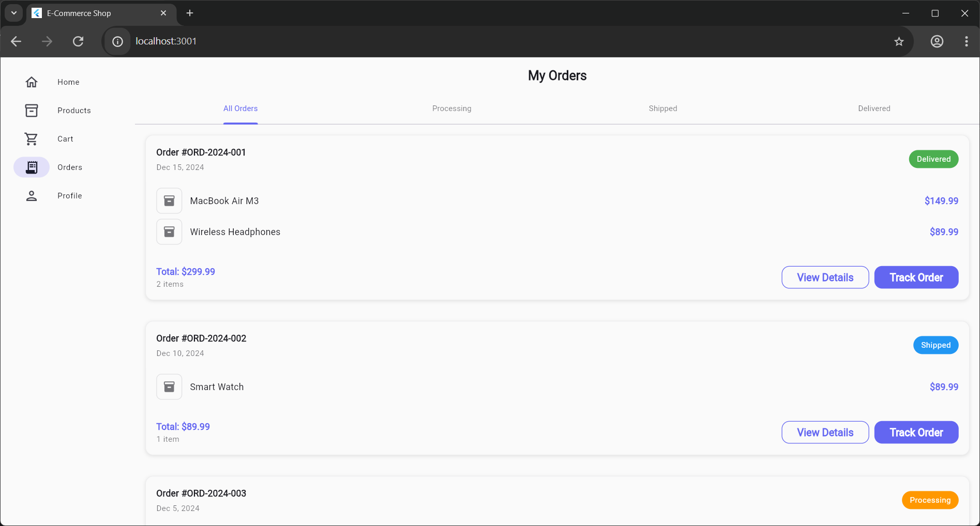Open the browser tab search dropdown
The height and width of the screenshot is (526, 980).
point(14,13)
